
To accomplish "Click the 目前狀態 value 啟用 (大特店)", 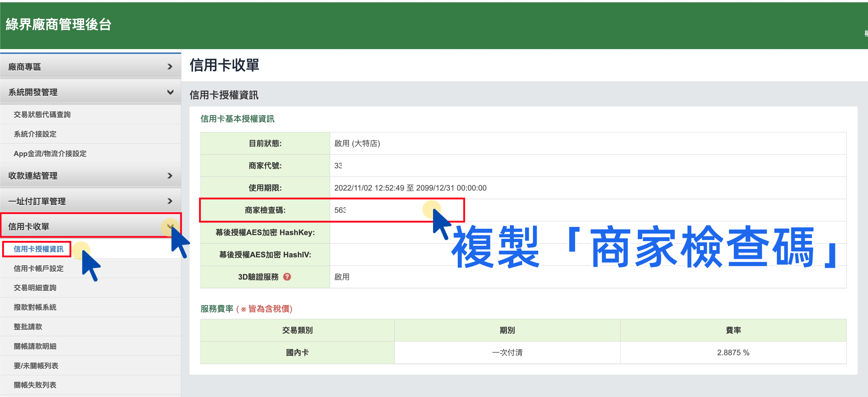I will 357,144.
